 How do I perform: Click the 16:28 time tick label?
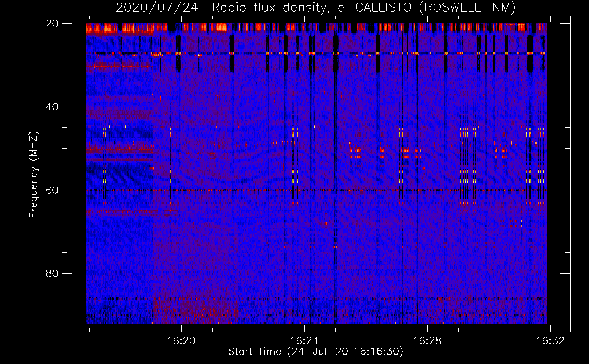tap(427, 341)
